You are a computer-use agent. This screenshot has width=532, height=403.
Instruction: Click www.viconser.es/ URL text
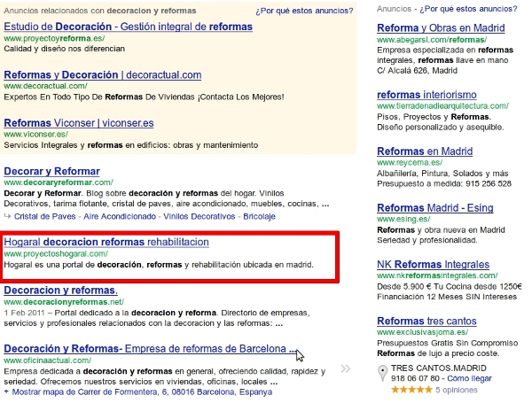tap(36, 135)
